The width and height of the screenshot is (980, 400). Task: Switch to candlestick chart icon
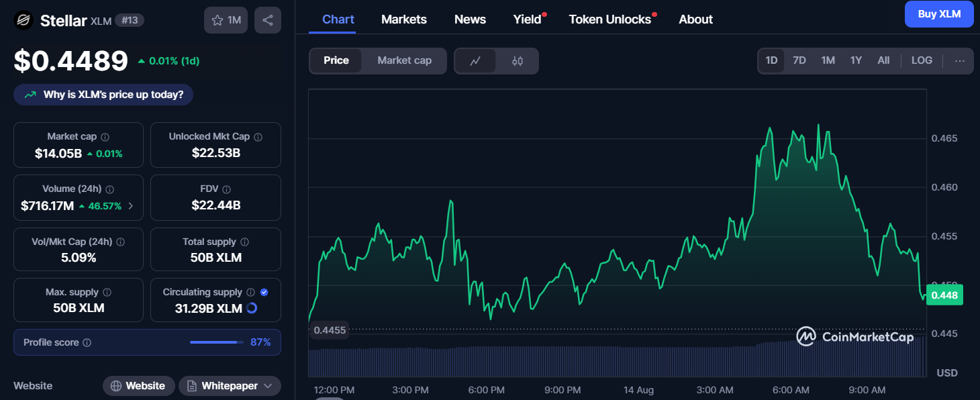517,61
